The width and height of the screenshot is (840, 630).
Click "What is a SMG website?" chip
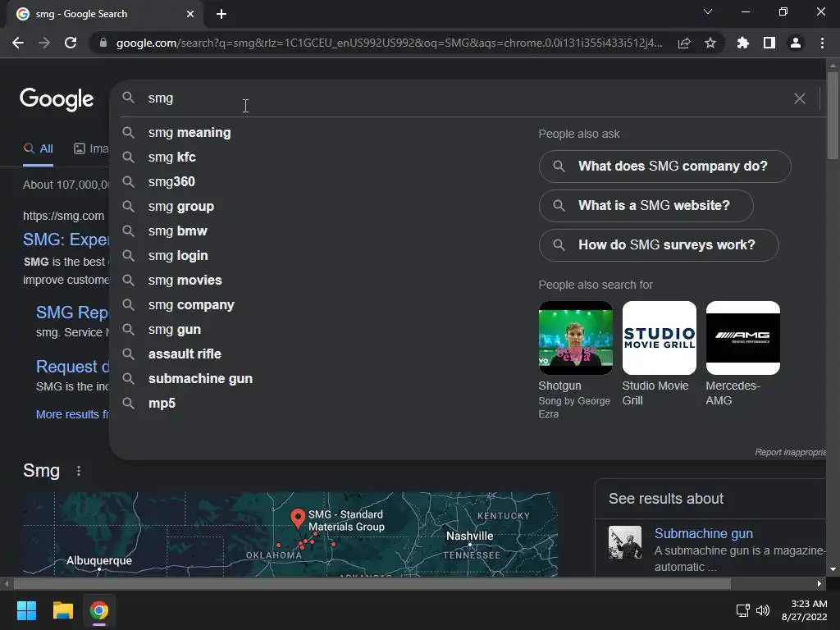[x=646, y=206]
